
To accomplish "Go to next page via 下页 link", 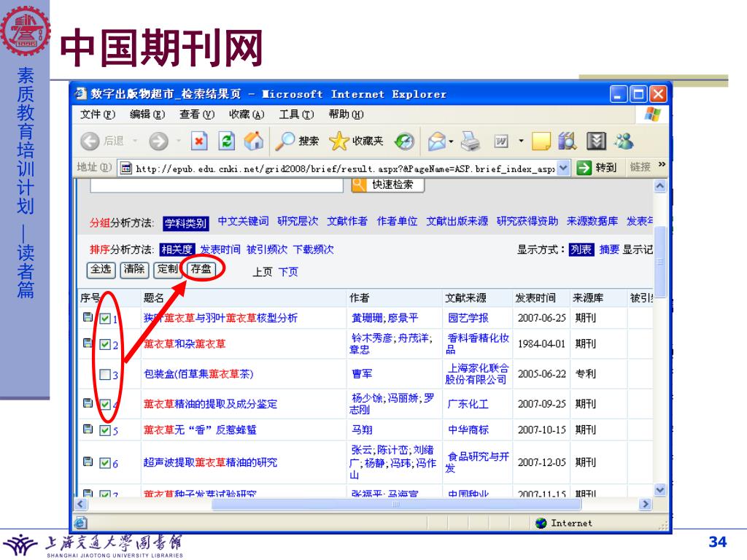I will click(288, 272).
